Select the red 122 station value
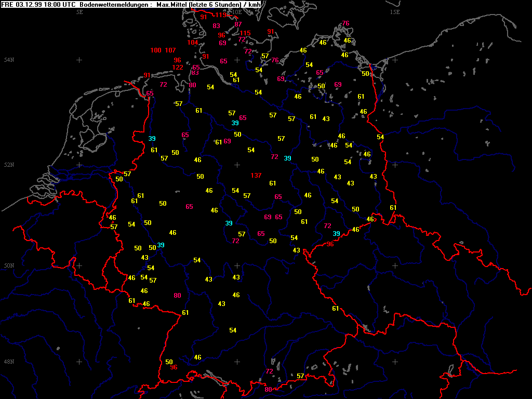 click(177, 68)
